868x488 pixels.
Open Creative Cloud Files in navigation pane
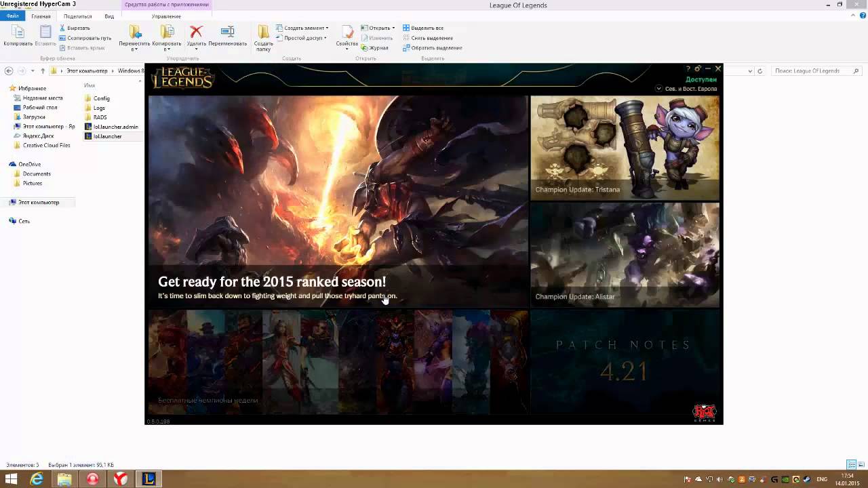coord(46,145)
